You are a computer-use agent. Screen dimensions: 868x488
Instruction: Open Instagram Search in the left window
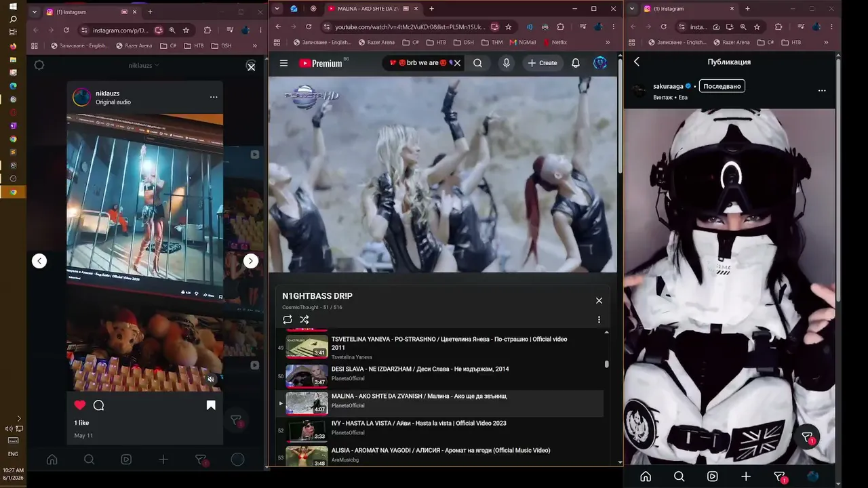point(89,460)
